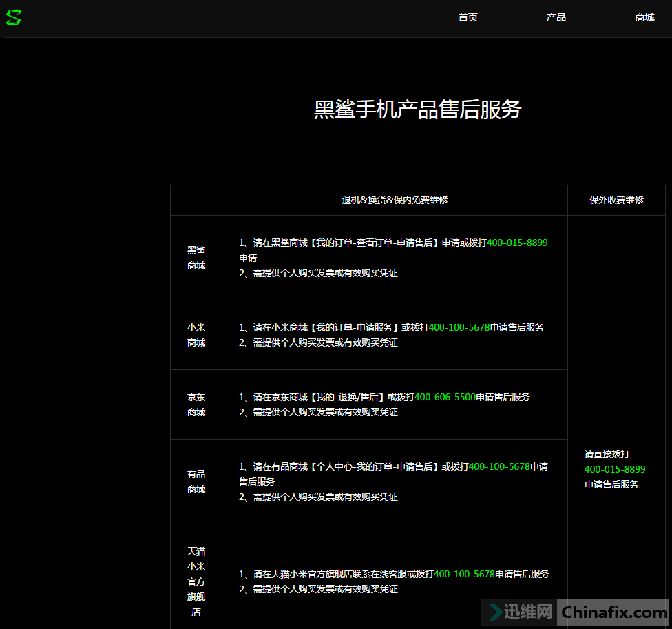Open the 商城 navigation item
The width and height of the screenshot is (672, 629).
[x=644, y=17]
